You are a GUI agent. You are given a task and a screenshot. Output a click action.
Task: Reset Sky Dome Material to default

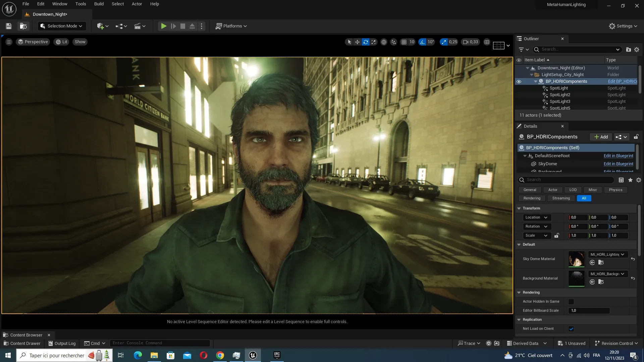[633, 259]
